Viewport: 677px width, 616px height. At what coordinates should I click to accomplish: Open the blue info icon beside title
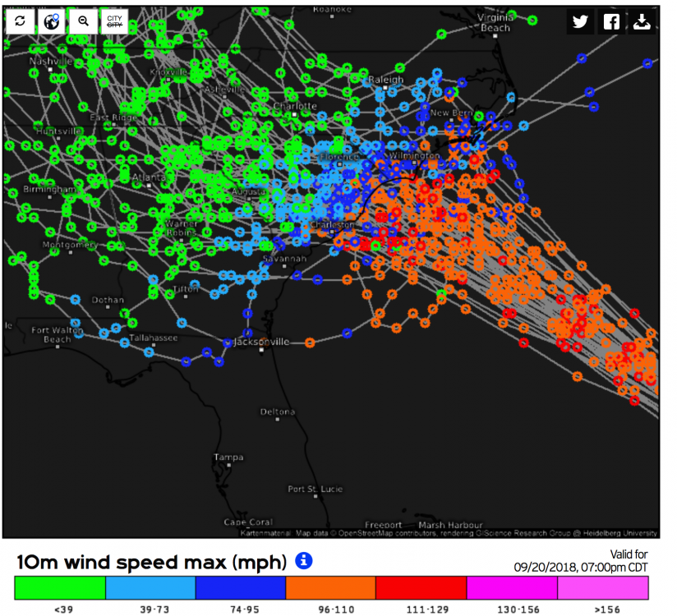pos(303,560)
